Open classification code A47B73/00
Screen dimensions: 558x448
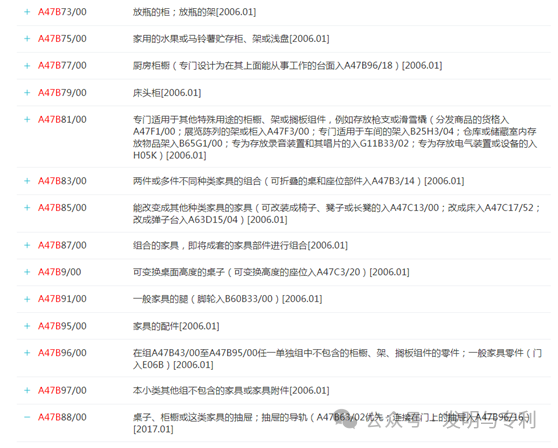coord(62,12)
